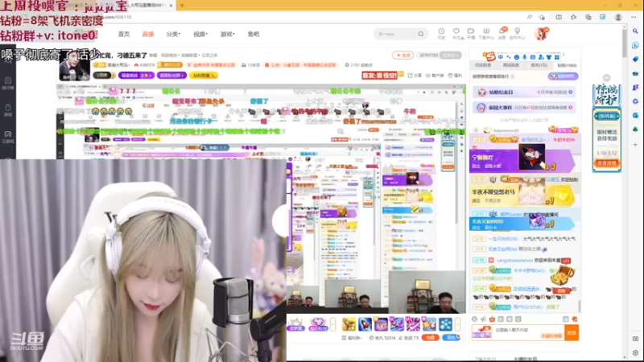Image resolution: width=644 pixels, height=362 pixels.
Task: Open the 家族大事件 events row
Action: 524,108
